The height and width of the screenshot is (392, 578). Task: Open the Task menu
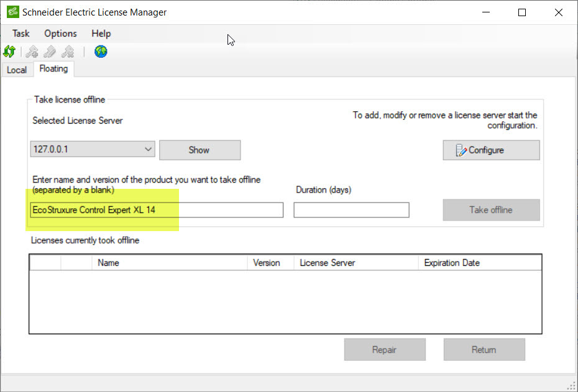point(21,34)
